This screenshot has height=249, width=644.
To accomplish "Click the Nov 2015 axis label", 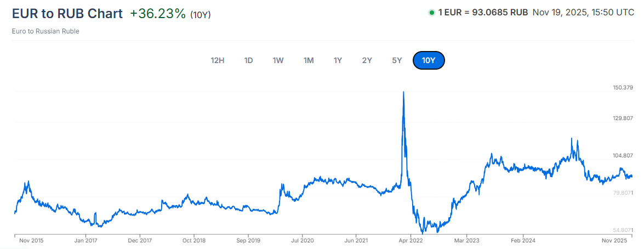I will point(32,240).
